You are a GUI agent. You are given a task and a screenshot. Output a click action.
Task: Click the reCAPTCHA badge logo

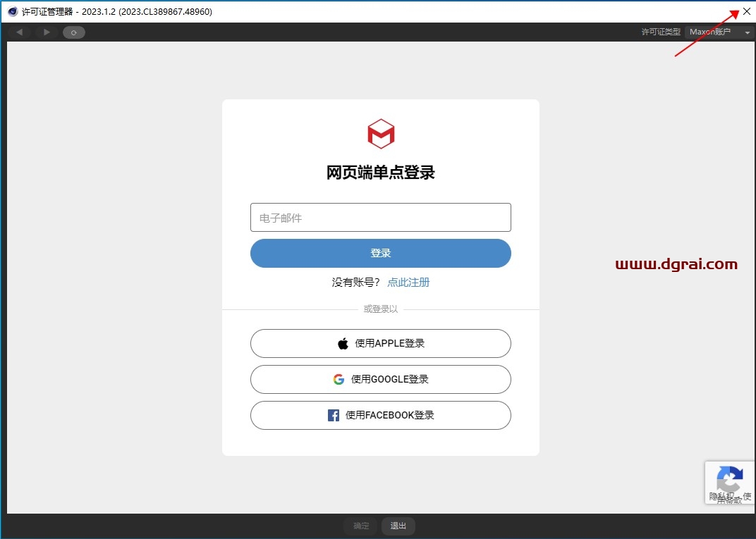coord(729,480)
